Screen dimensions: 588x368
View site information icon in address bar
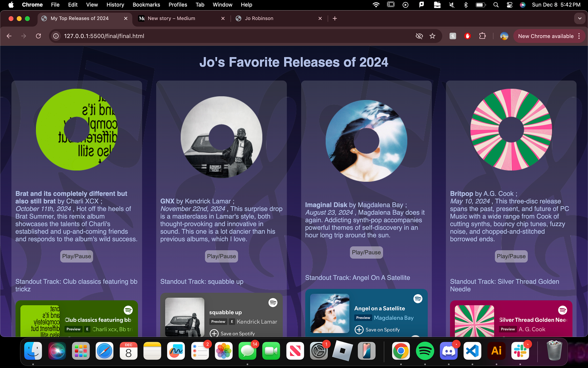point(56,36)
